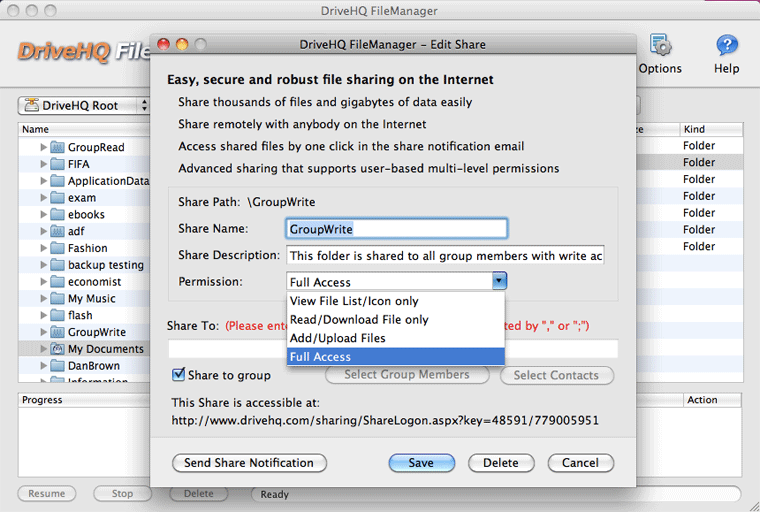This screenshot has width=760, height=512.
Task: Click the GroupRead shared folder icon
Action: (x=57, y=147)
